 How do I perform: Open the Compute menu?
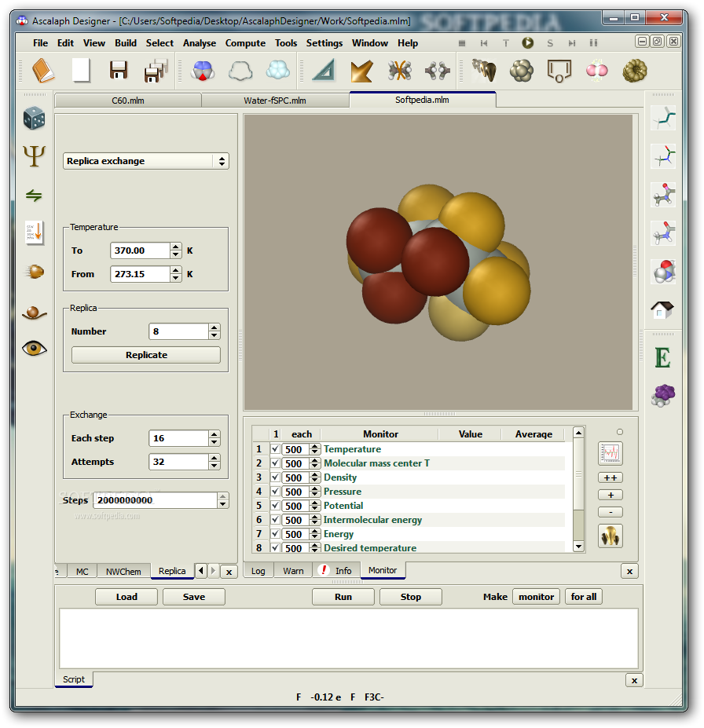245,43
